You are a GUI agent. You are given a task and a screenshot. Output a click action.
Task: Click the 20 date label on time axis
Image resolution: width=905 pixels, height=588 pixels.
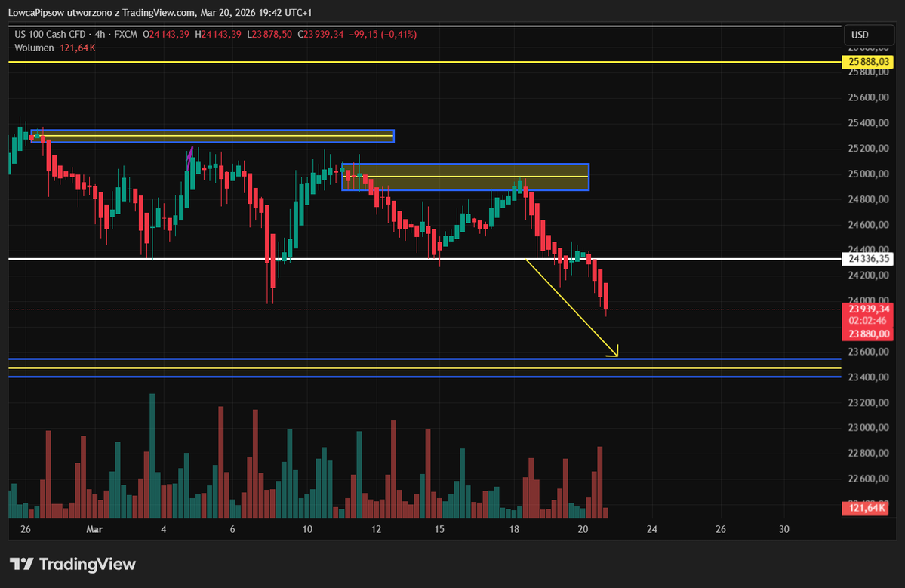(x=583, y=529)
